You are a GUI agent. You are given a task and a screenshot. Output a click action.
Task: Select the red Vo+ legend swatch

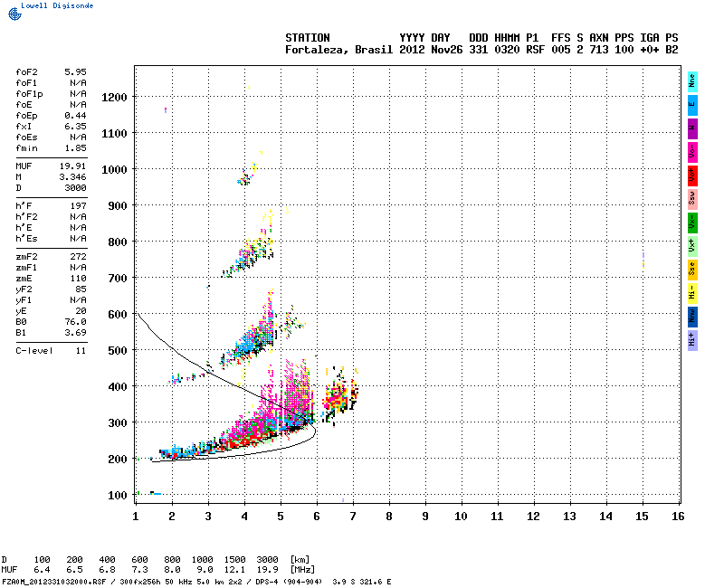(x=692, y=175)
